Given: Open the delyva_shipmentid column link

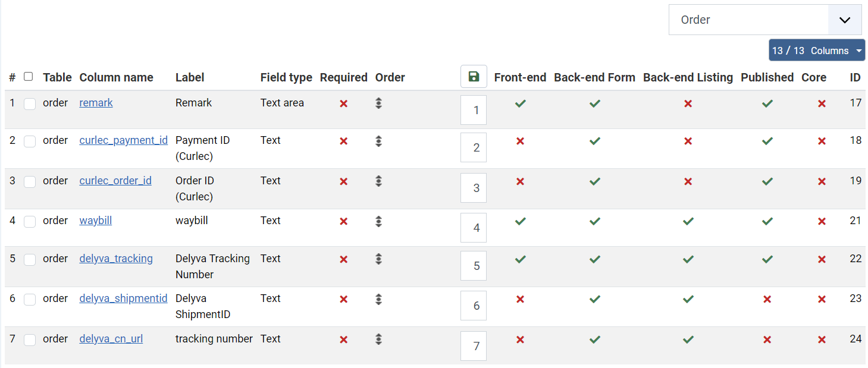Looking at the screenshot, I should (x=123, y=298).
